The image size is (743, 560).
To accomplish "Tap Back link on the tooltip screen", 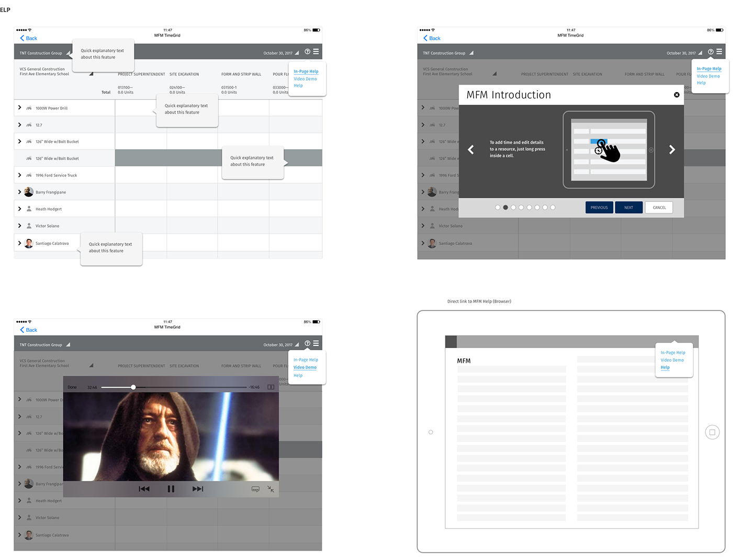I will [x=28, y=38].
